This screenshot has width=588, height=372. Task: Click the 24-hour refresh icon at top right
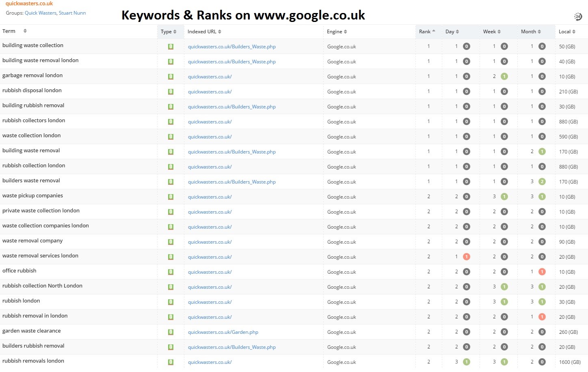point(578,17)
